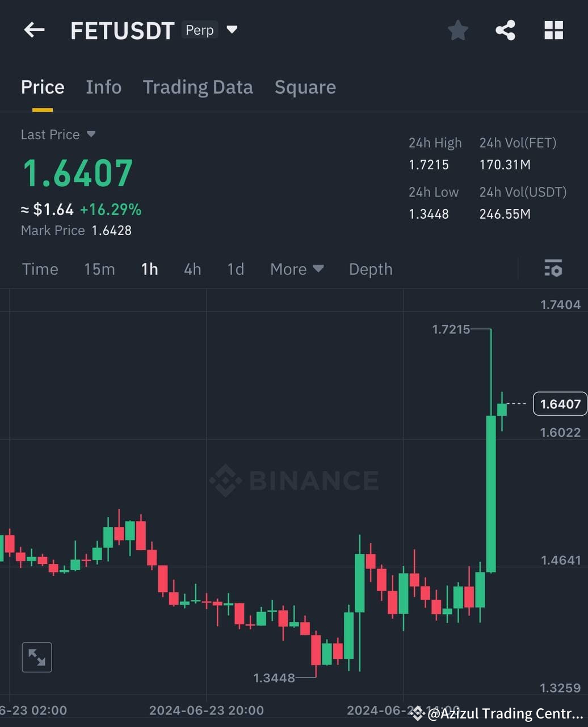Enable the 1d timeframe view
The image size is (588, 727).
click(x=235, y=269)
